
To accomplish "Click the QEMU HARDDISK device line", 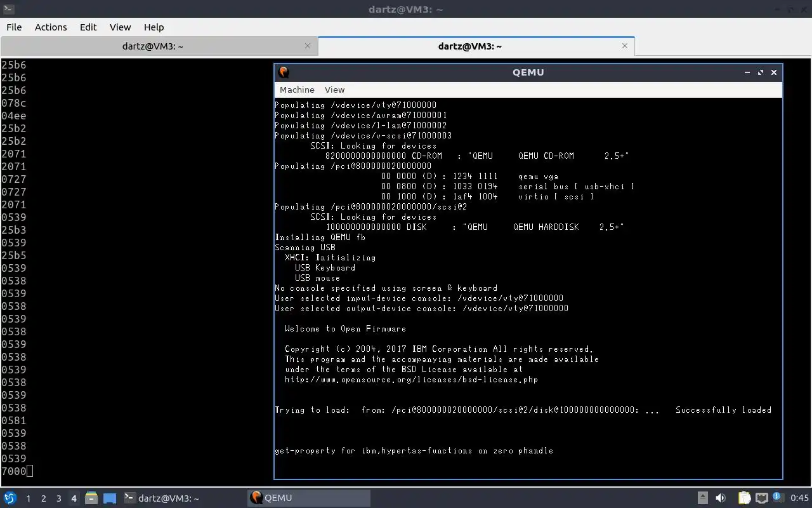I will [475, 227].
